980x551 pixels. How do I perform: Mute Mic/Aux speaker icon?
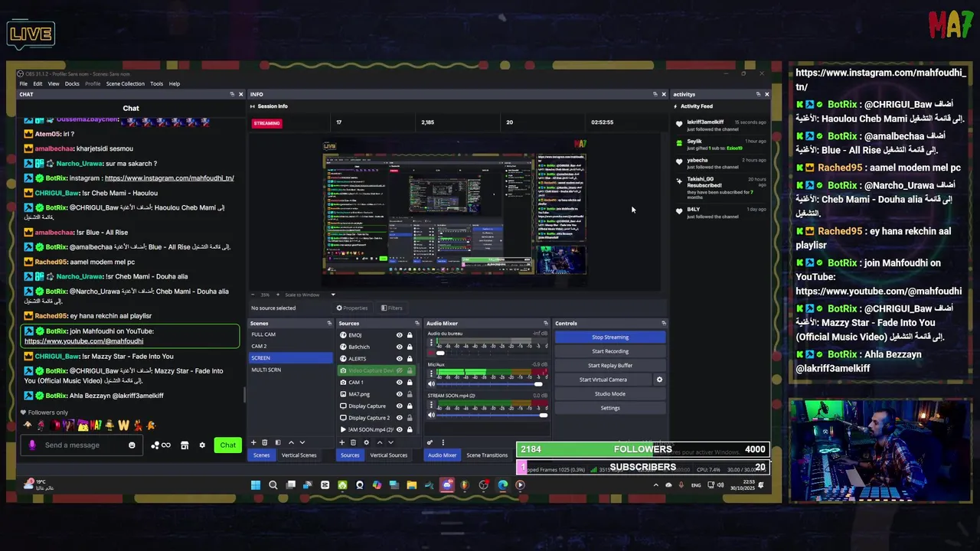[x=431, y=383]
